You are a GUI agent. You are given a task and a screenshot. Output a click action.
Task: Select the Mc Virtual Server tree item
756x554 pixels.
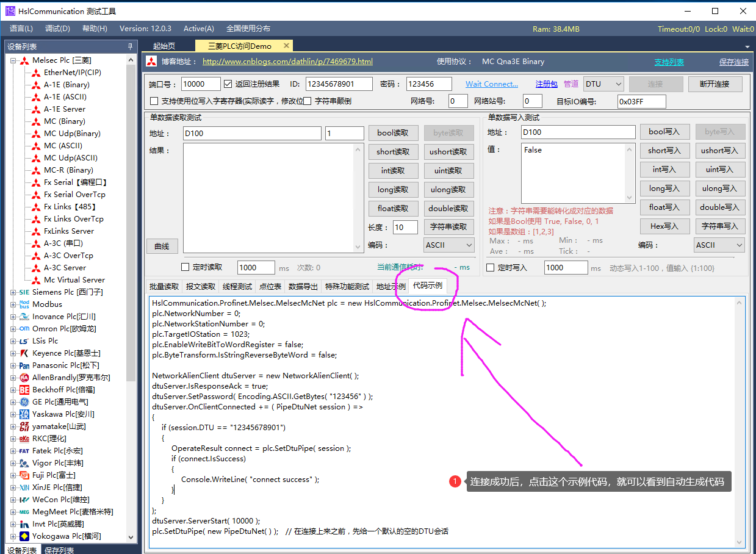[74, 280]
